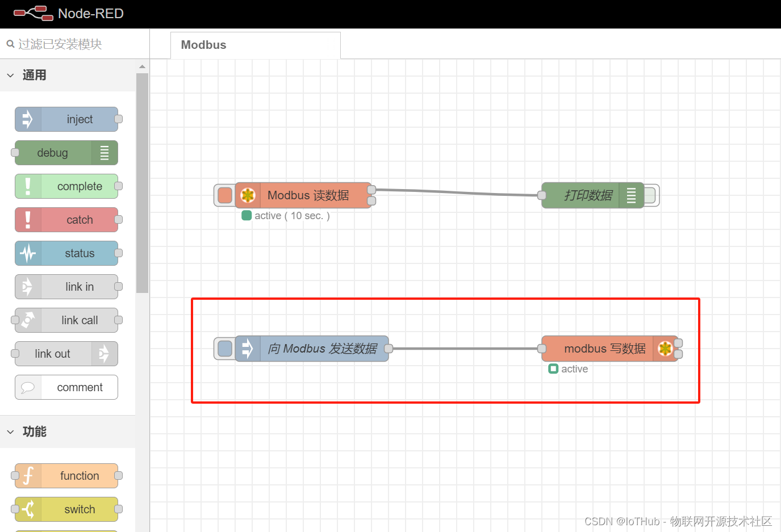This screenshot has height=532, width=781.
Task: Click the 过滤已安装模块 filter input
Action: coord(75,44)
